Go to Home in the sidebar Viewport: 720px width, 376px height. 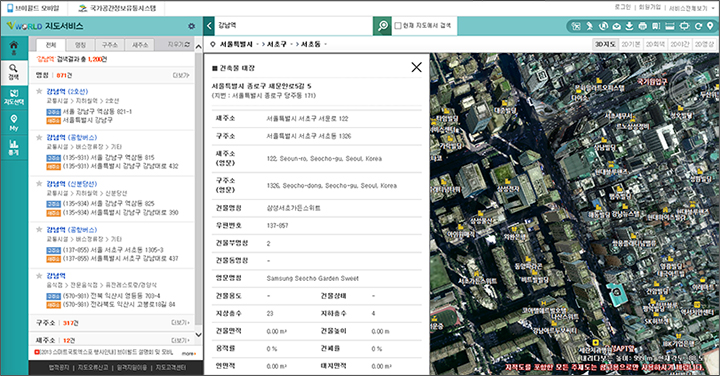(x=14, y=47)
